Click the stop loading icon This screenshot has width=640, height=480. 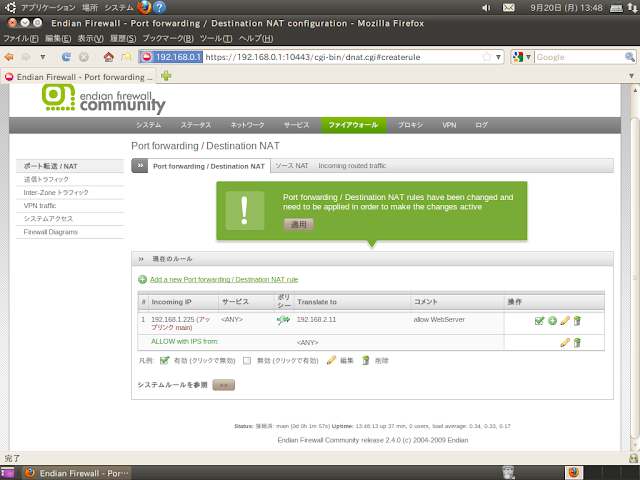coord(84,57)
